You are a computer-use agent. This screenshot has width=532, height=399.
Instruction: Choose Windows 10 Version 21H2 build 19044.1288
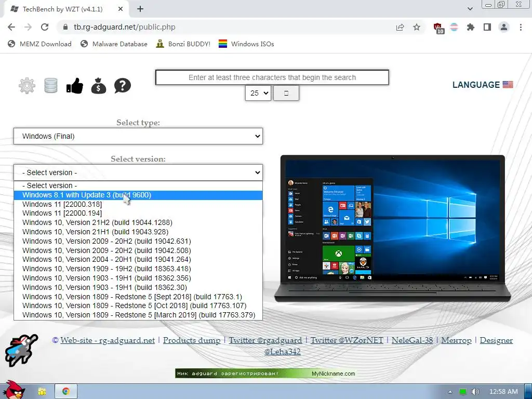coord(138,222)
